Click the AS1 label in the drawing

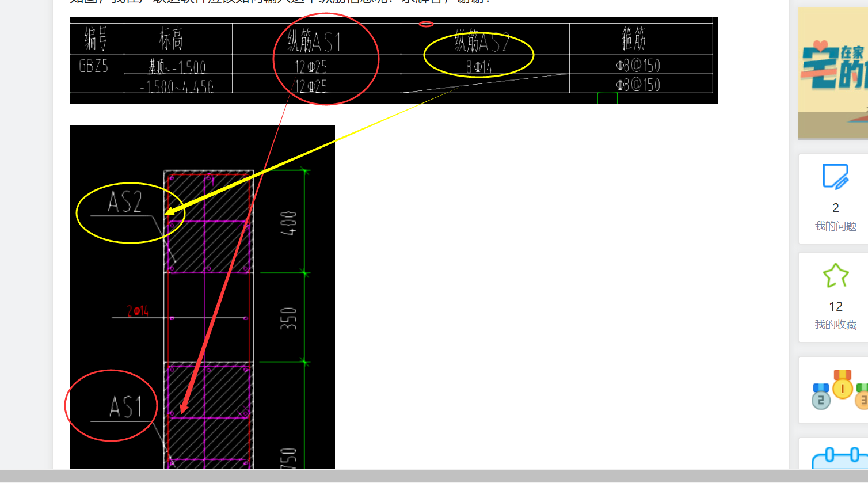(x=125, y=406)
